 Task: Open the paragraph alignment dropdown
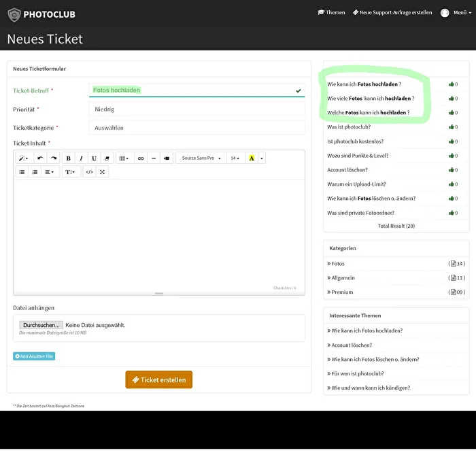(50, 172)
